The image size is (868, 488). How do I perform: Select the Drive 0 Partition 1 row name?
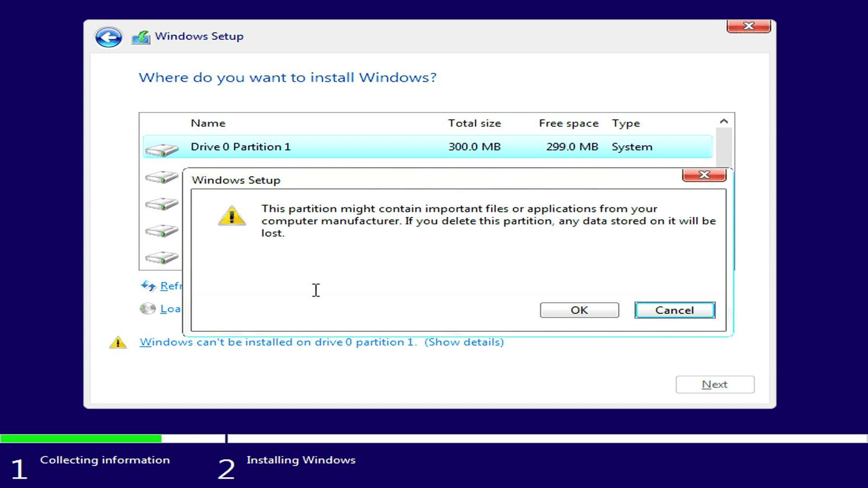point(240,147)
